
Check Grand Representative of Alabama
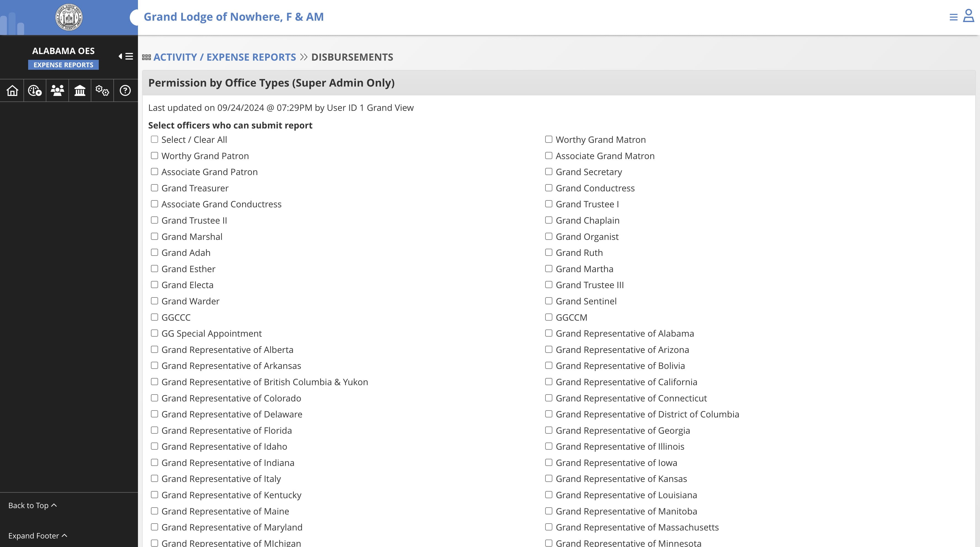[548, 333]
